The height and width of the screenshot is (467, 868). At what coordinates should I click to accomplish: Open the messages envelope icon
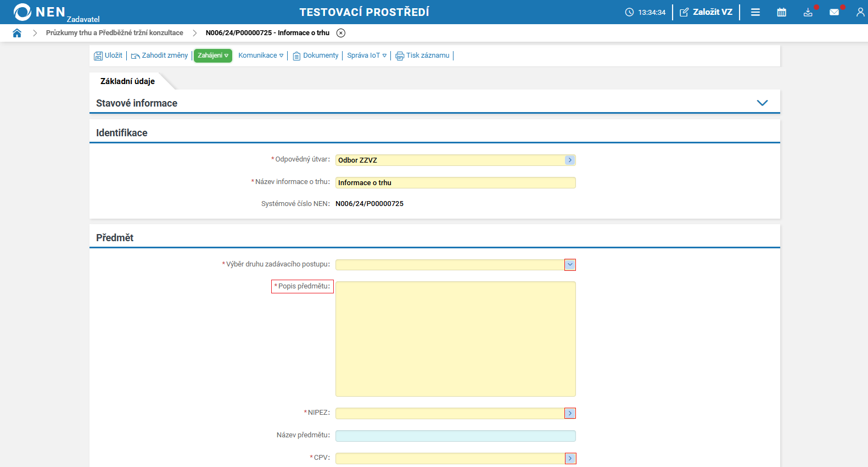click(x=834, y=12)
